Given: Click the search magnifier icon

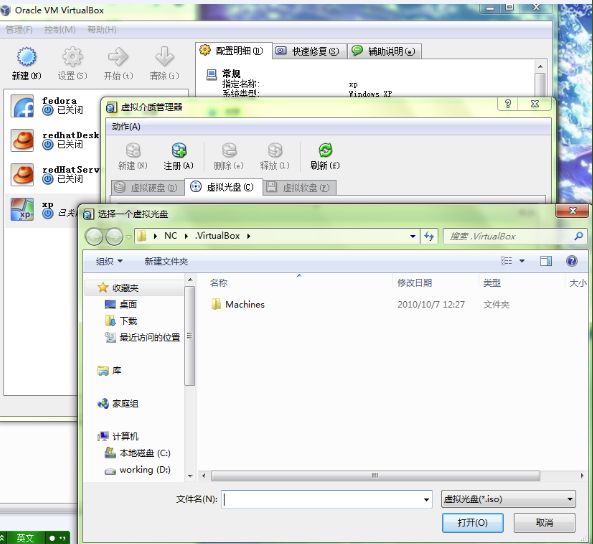Looking at the screenshot, I should (x=579, y=236).
